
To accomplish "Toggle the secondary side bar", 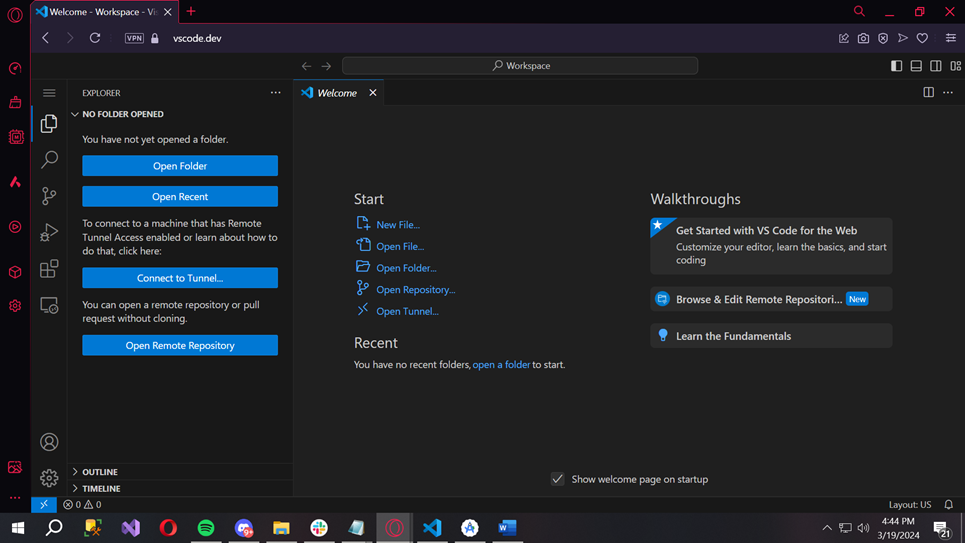I will pos(935,66).
